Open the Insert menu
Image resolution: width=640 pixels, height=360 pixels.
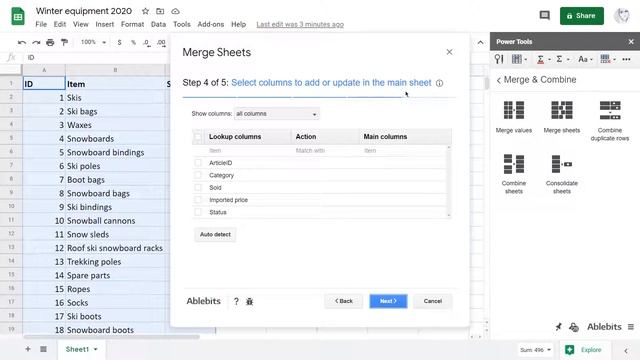pos(104,24)
